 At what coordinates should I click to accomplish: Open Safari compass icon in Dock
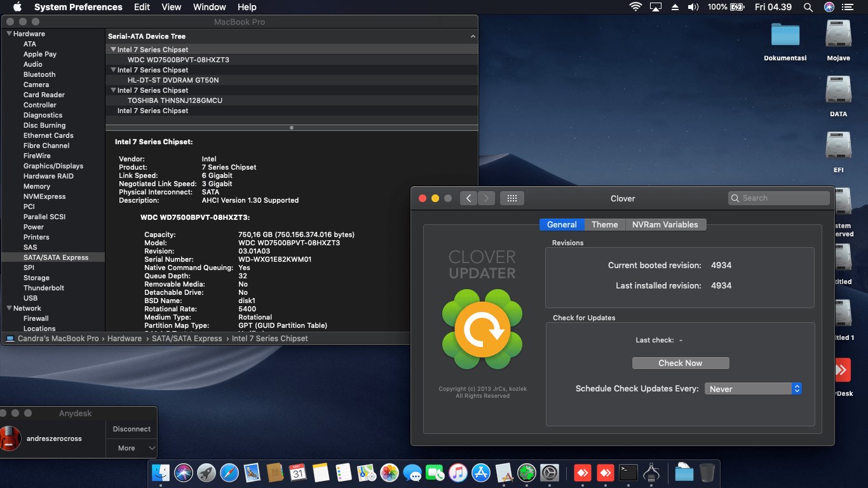[229, 473]
